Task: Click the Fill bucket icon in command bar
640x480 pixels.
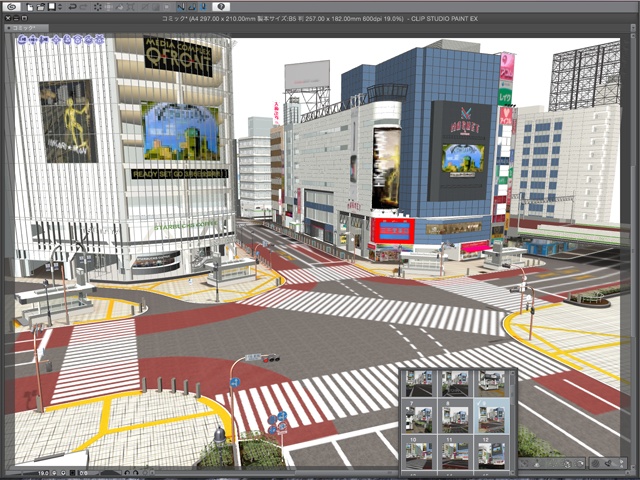Action: pos(120,7)
